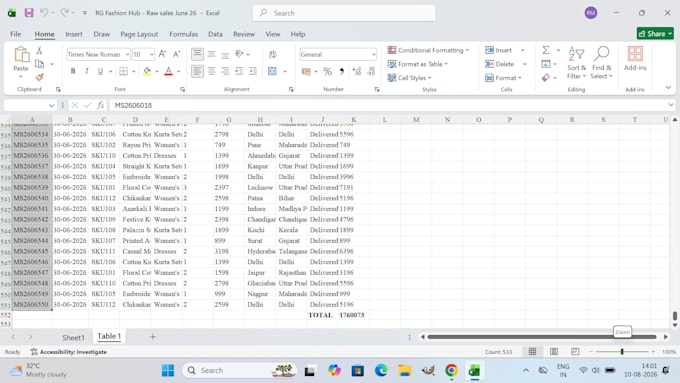Apply Percent Style
Viewport: 680px width, 383px height.
click(x=328, y=71)
